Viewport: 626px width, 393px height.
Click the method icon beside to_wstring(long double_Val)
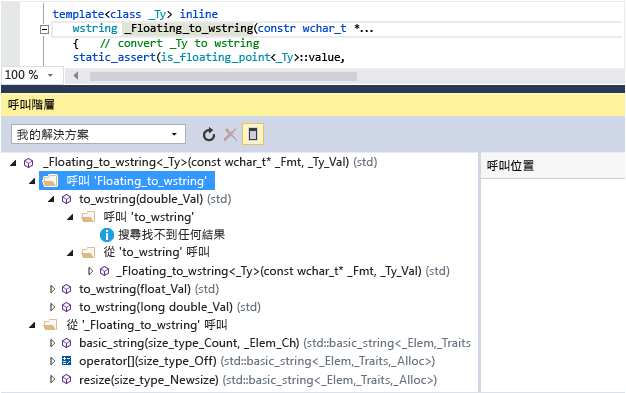point(67,307)
